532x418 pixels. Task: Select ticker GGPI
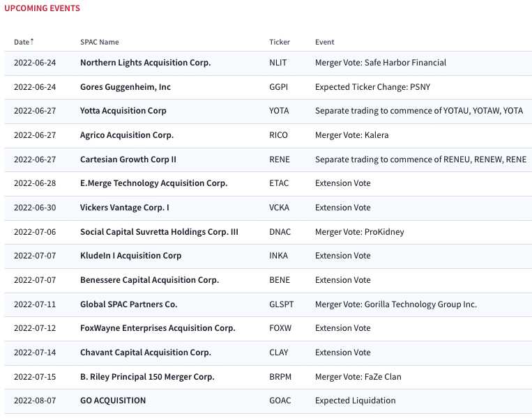pos(279,87)
